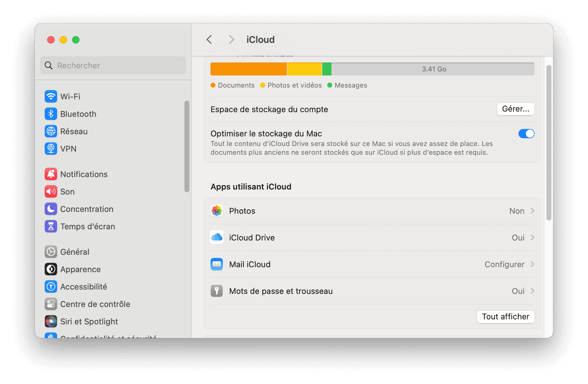The height and width of the screenshot is (384, 588).
Task: Click green Messages storage bar segment
Action: pyautogui.click(x=327, y=69)
